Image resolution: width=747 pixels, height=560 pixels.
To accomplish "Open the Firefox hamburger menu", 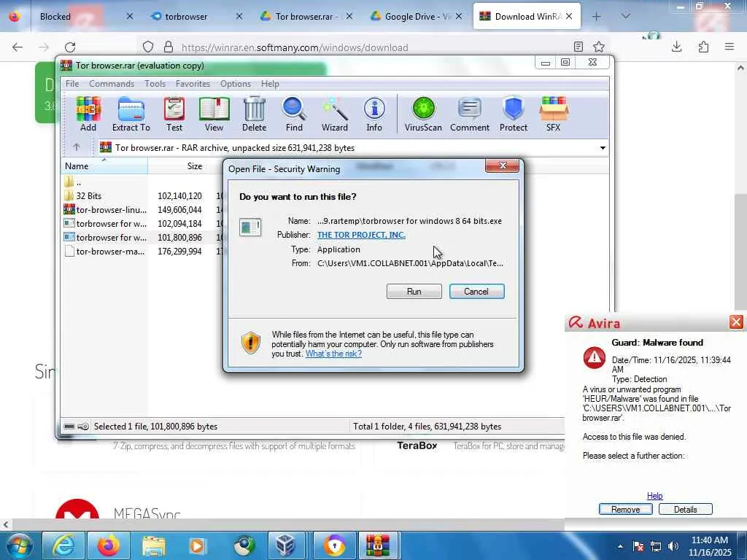I will click(x=729, y=47).
